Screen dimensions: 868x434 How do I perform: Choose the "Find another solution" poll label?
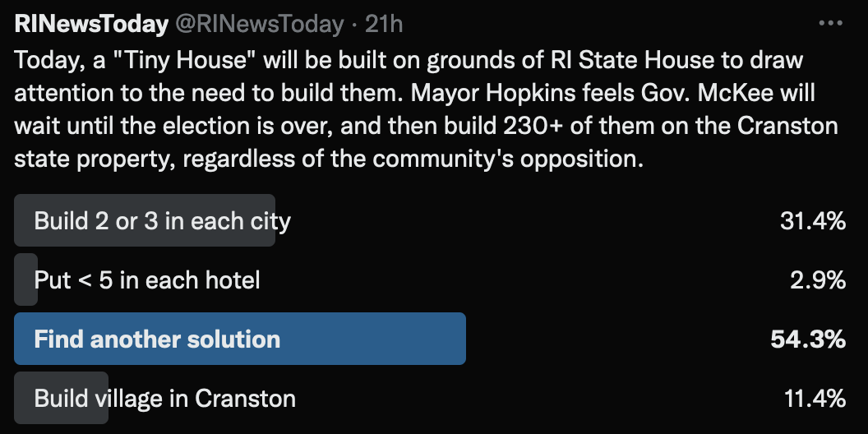[157, 339]
